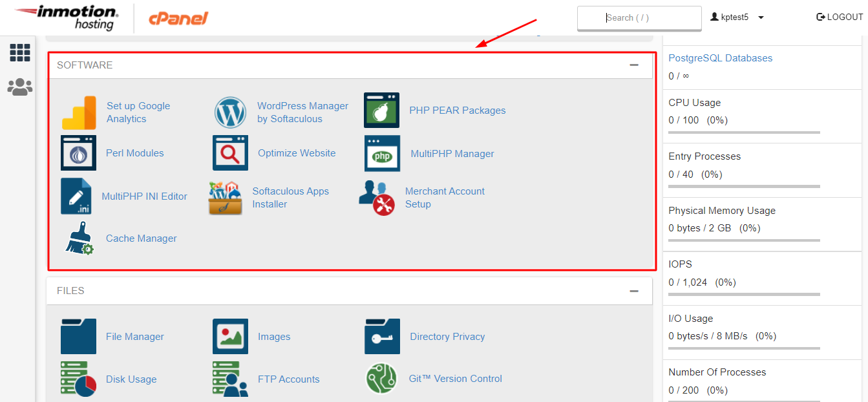This screenshot has height=402, width=868.
Task: Click the MultiPHP INI Editor link
Action: coord(144,196)
